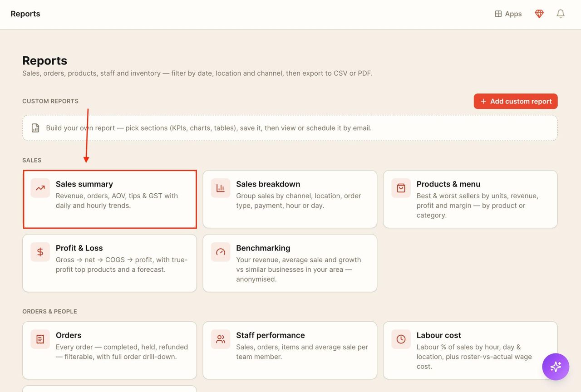This screenshot has width=581, height=392.
Task: Click the red diamond premium icon
Action: (x=539, y=14)
